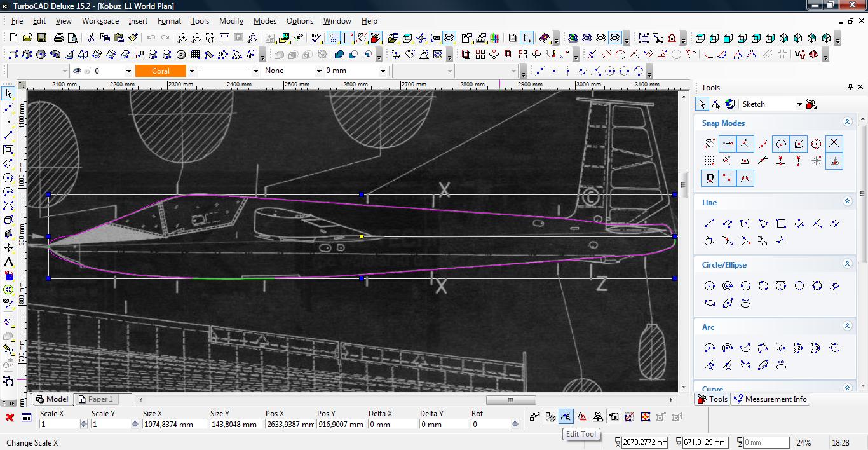Viewport: 868px width, 450px height.
Task: Click the Format Painter brush icon
Action: 133,37
